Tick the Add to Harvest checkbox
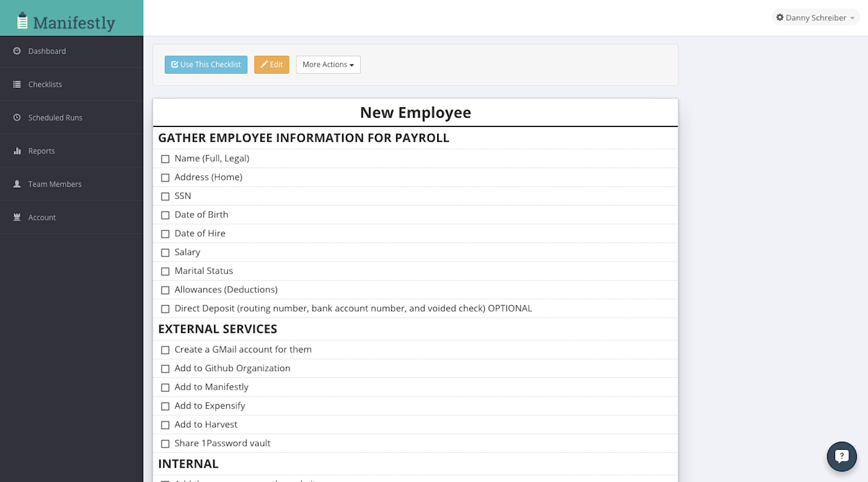 [x=165, y=425]
